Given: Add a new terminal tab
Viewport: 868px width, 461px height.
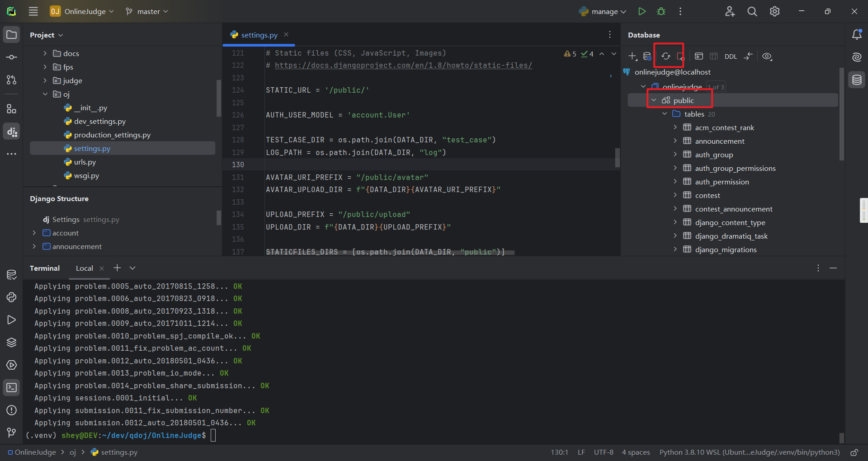Looking at the screenshot, I should (x=117, y=268).
